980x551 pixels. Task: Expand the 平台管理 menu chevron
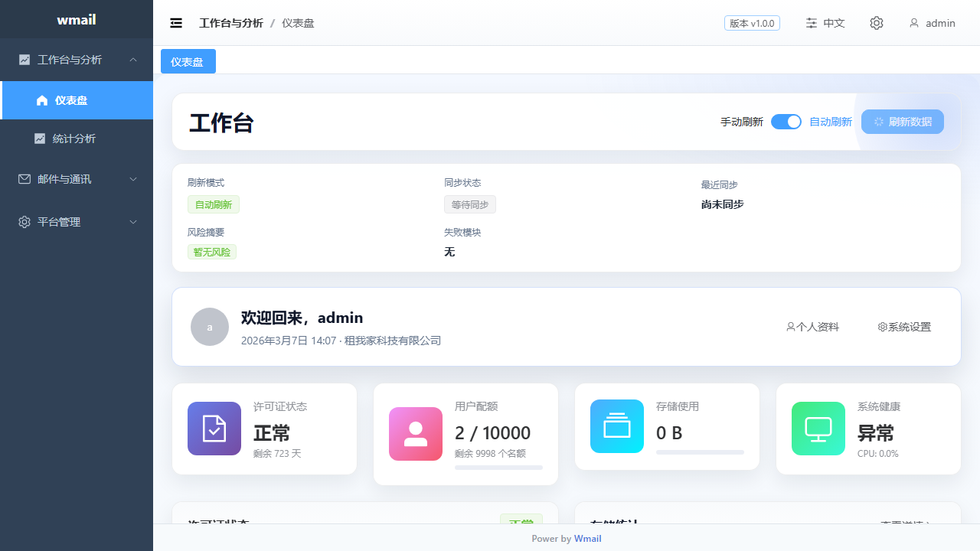point(133,222)
